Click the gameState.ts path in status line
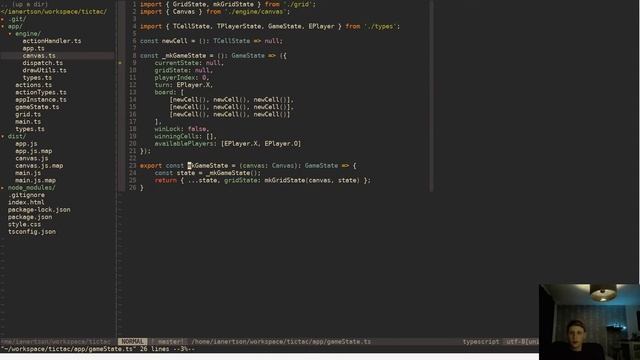The height and width of the screenshot is (360, 640). coord(281,342)
